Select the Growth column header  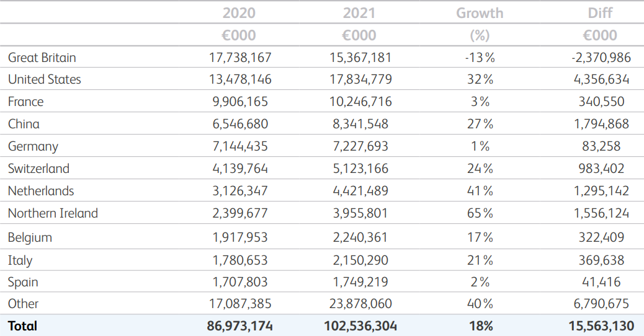point(480,13)
